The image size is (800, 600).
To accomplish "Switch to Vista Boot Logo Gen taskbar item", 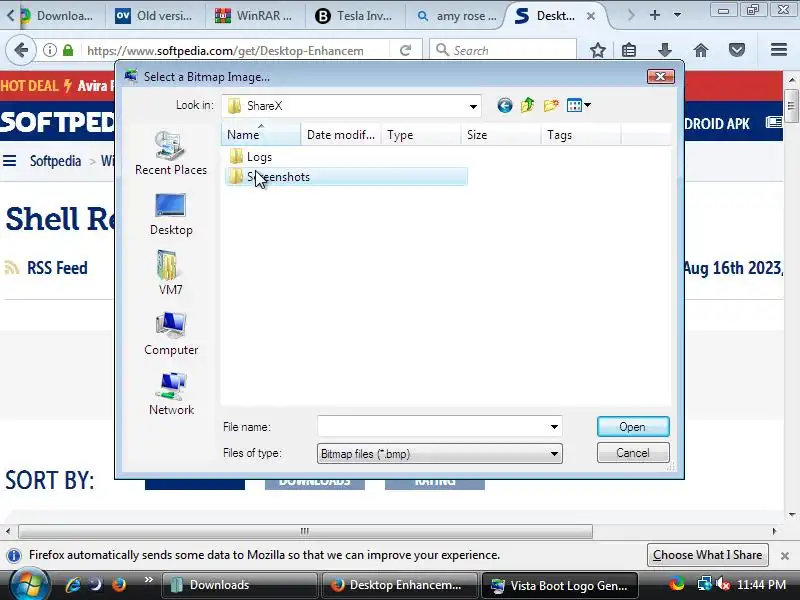I will click(560, 585).
